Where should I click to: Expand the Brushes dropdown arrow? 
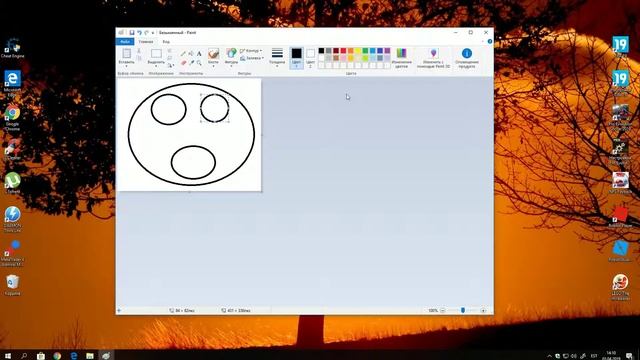point(213,66)
